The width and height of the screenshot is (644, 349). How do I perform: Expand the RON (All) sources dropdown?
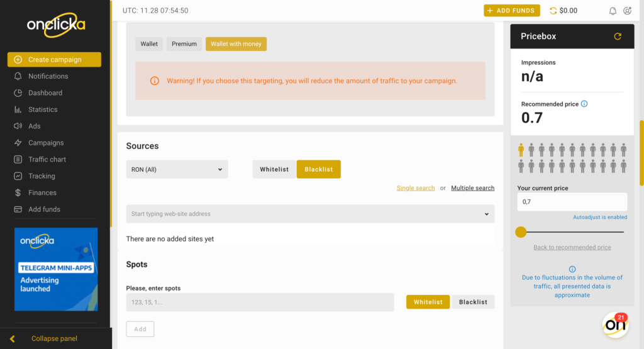tap(177, 169)
